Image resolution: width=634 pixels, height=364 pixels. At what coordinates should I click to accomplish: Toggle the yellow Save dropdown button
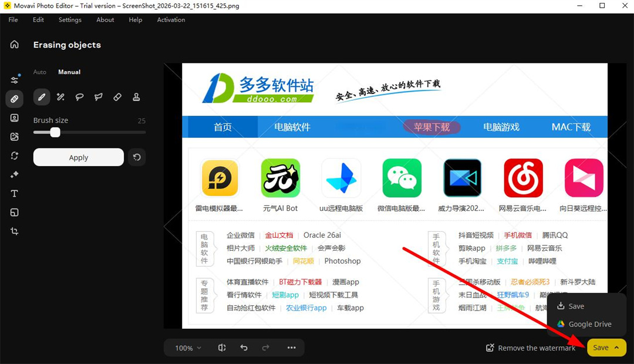pyautogui.click(x=606, y=348)
